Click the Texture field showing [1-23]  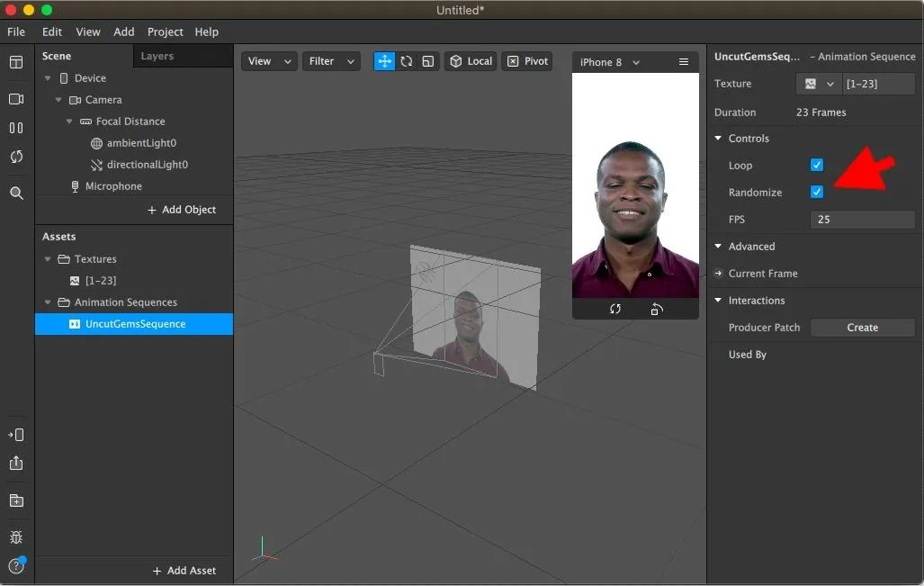point(879,84)
